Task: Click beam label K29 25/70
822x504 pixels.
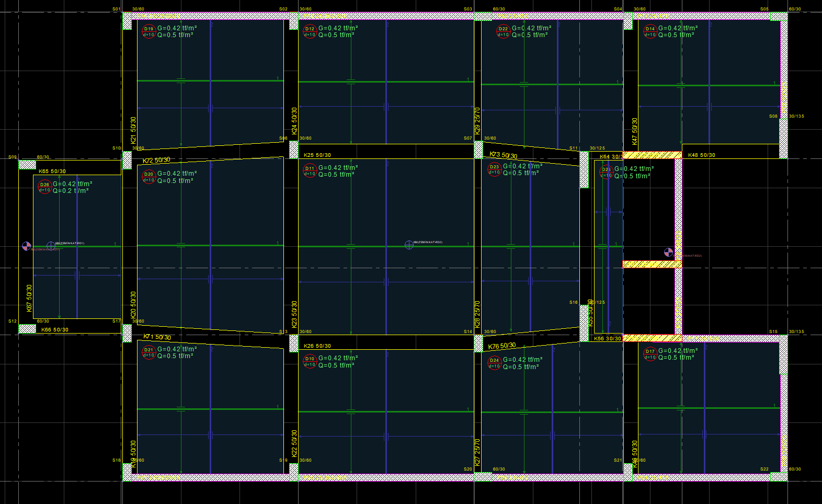Action: click(x=477, y=121)
